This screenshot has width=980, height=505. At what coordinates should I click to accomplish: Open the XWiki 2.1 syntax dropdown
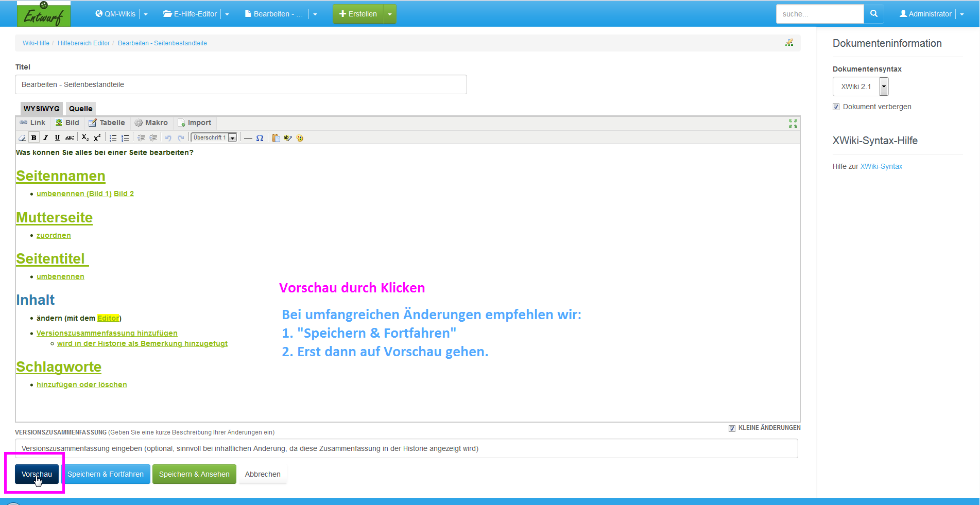click(884, 86)
